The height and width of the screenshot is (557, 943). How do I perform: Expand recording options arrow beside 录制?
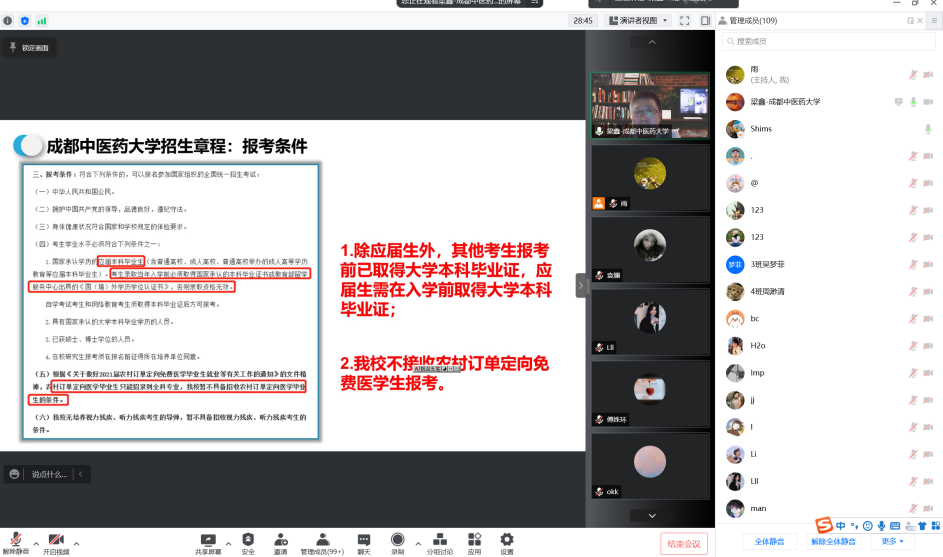[418, 544]
